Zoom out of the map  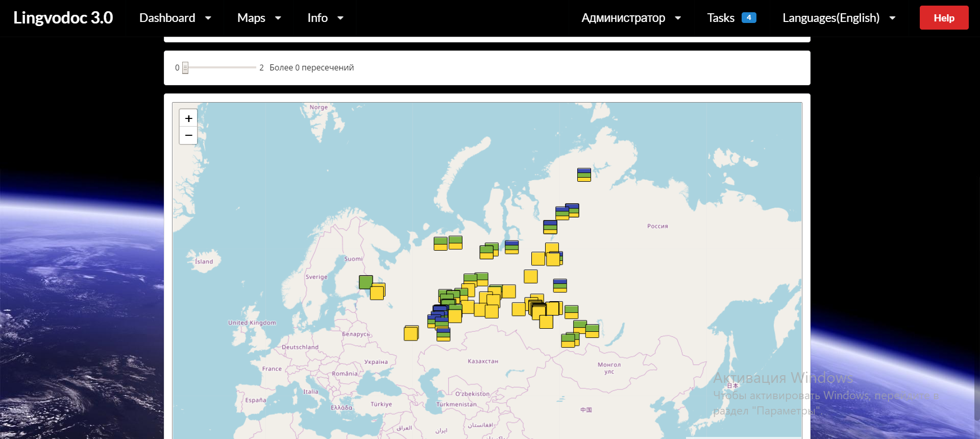tap(188, 136)
